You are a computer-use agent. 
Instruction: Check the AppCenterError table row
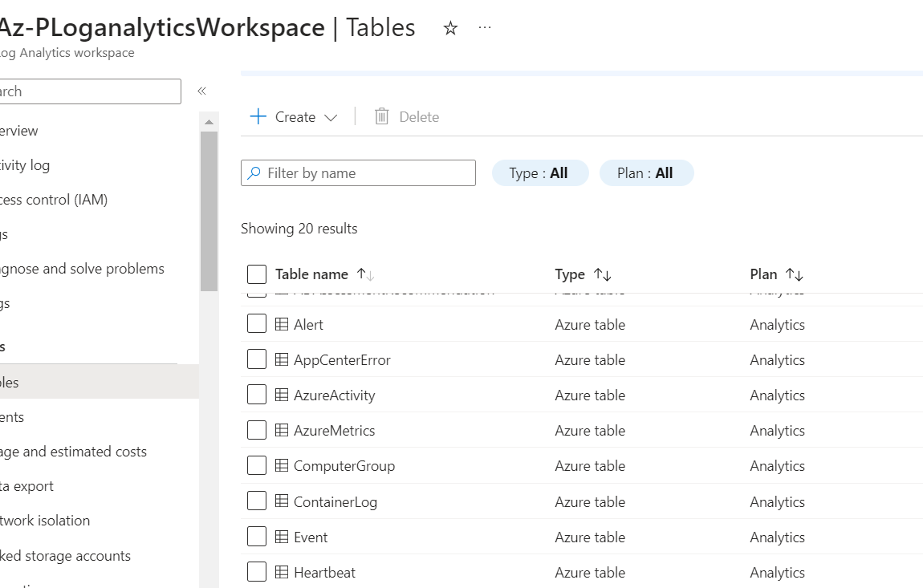pos(257,359)
